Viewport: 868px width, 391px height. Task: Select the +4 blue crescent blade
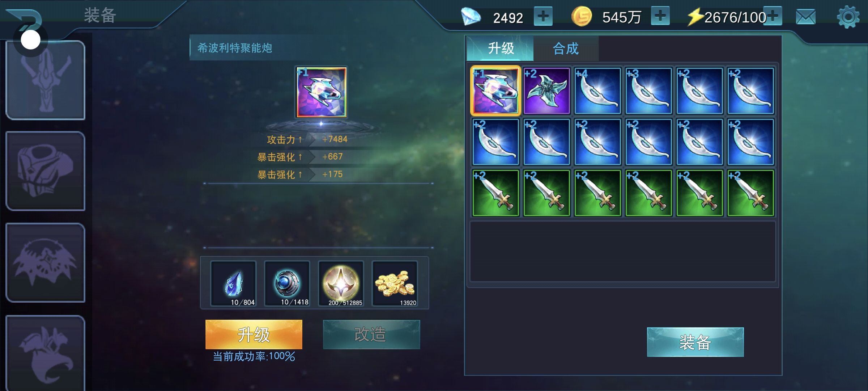(x=597, y=91)
